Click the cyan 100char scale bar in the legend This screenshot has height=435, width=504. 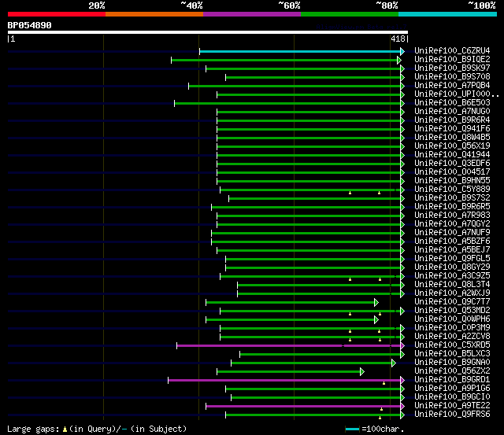[352, 429]
